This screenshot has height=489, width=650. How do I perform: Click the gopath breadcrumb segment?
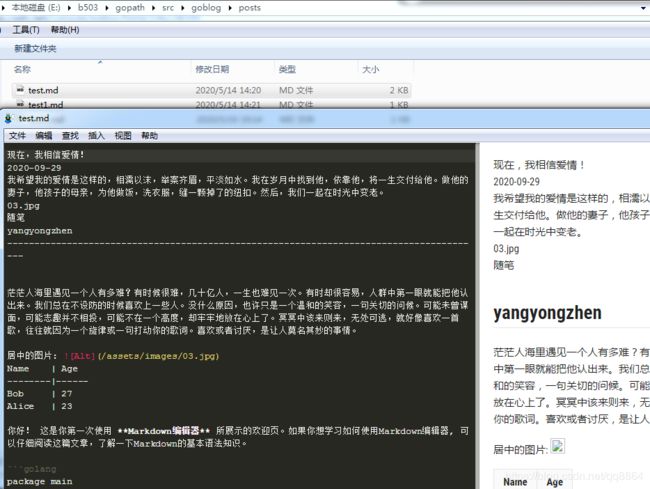coord(130,7)
